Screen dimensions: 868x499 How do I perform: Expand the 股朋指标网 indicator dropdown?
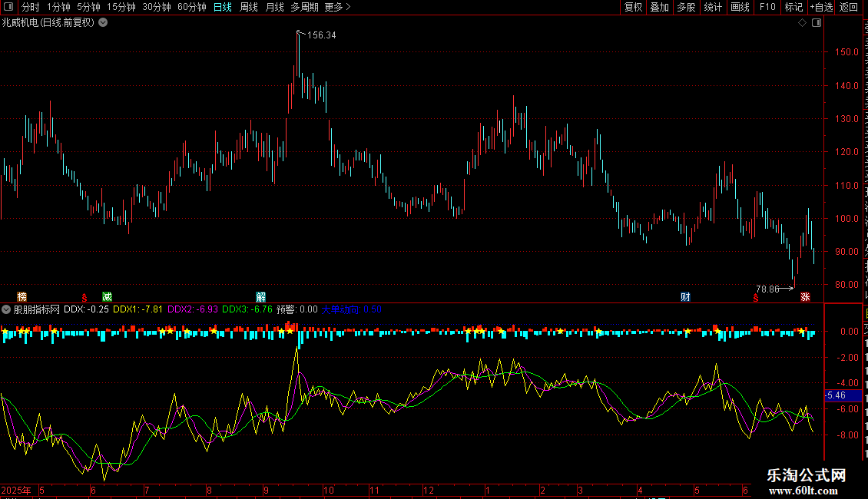6,310
